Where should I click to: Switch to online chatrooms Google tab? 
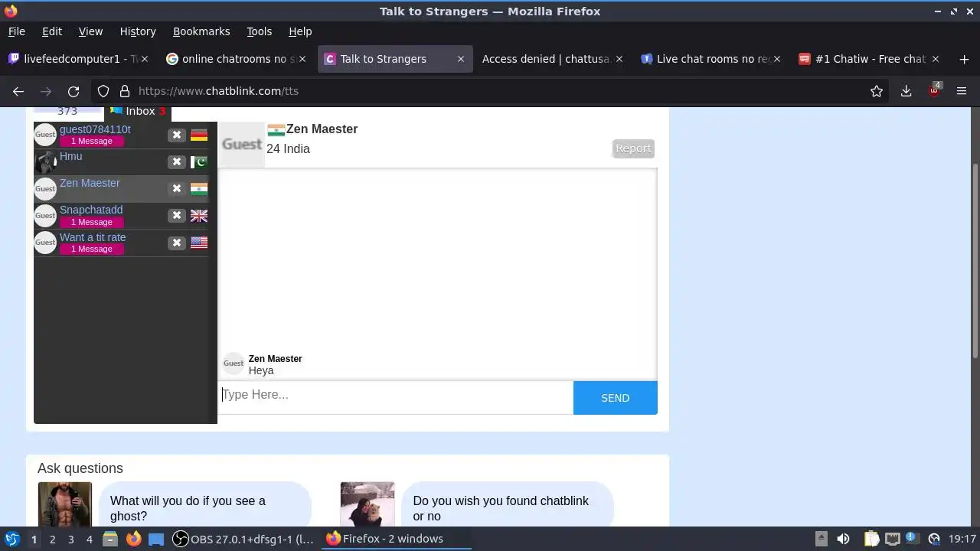tap(236, 59)
